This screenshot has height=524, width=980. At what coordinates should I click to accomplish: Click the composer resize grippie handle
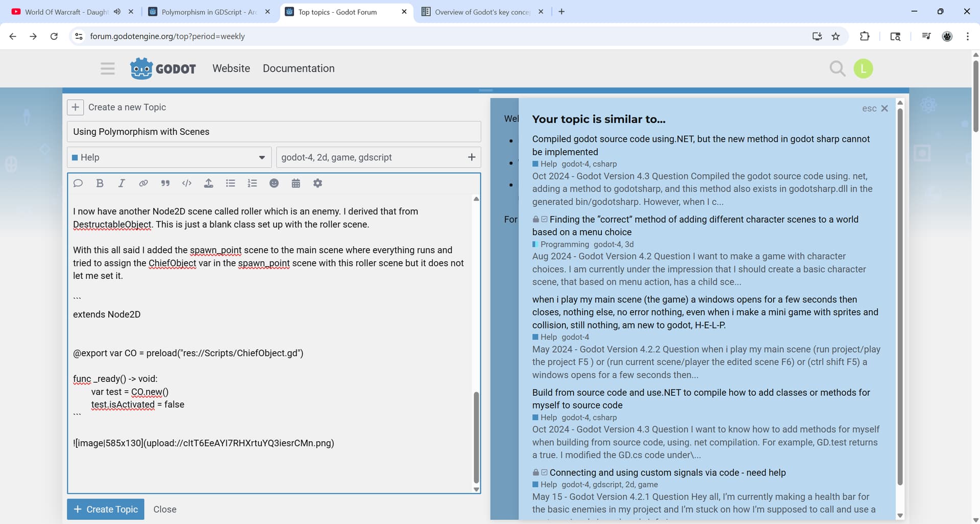(x=485, y=90)
